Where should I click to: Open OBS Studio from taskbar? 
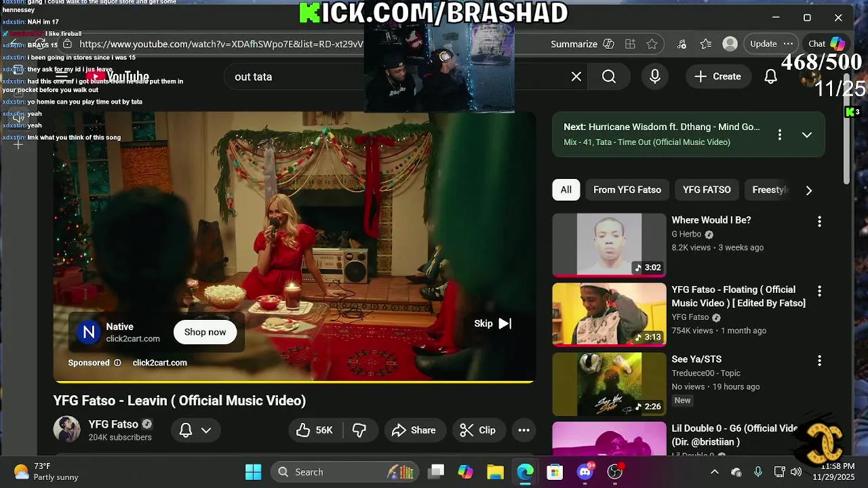click(615, 472)
